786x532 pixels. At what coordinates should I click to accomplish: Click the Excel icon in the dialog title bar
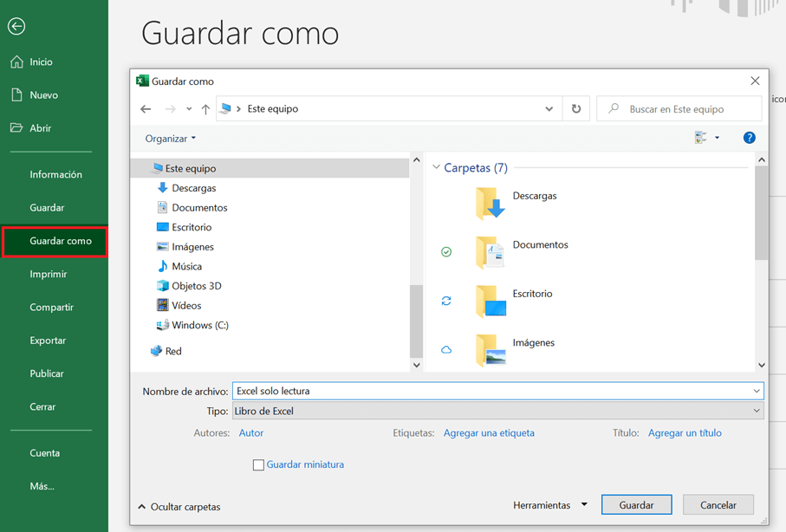[x=143, y=81]
